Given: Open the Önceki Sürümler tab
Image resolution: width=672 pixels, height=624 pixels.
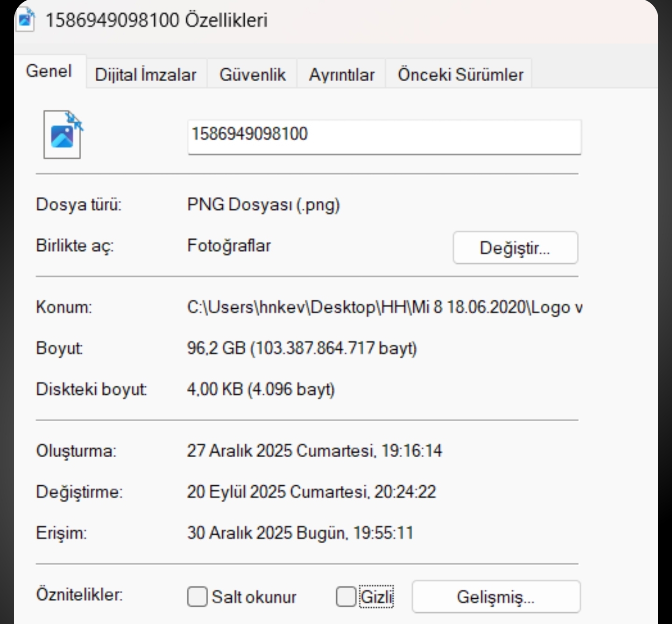Looking at the screenshot, I should pos(460,74).
